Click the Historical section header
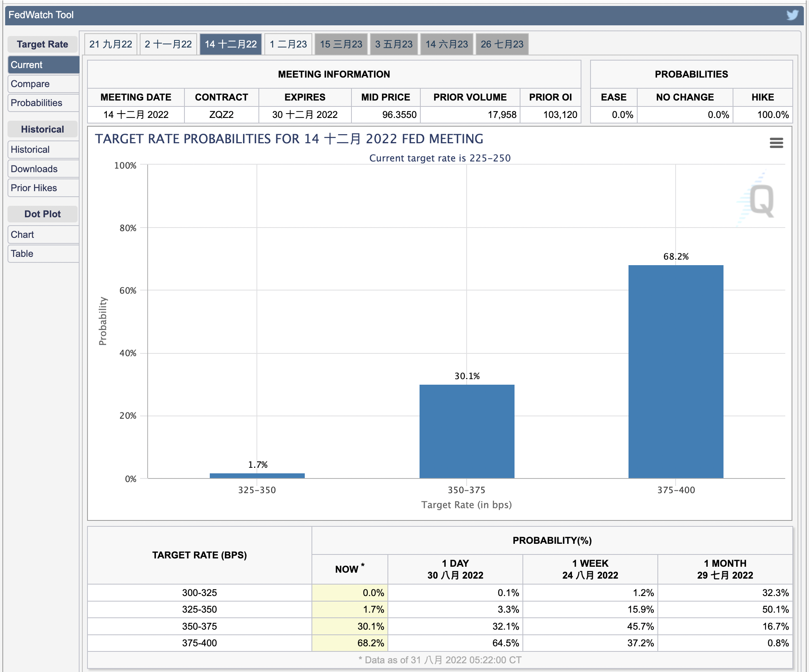Screen dimensions: 809x672 pyautogui.click(x=42, y=129)
